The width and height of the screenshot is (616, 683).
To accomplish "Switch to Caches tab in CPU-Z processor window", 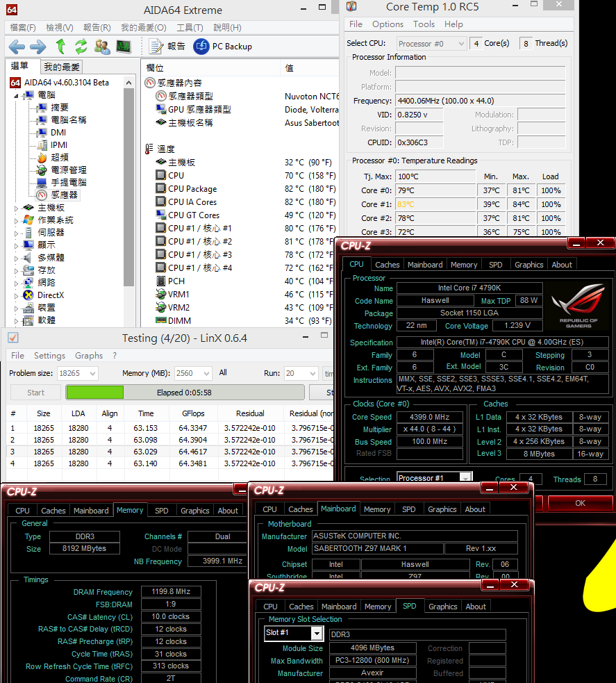I will (387, 265).
